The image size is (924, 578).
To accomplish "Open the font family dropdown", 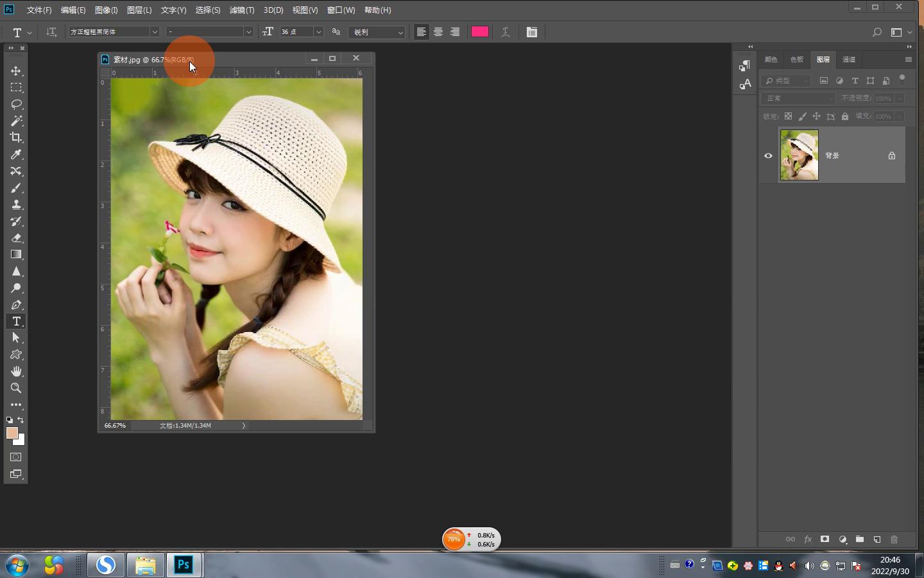I will pyautogui.click(x=154, y=32).
